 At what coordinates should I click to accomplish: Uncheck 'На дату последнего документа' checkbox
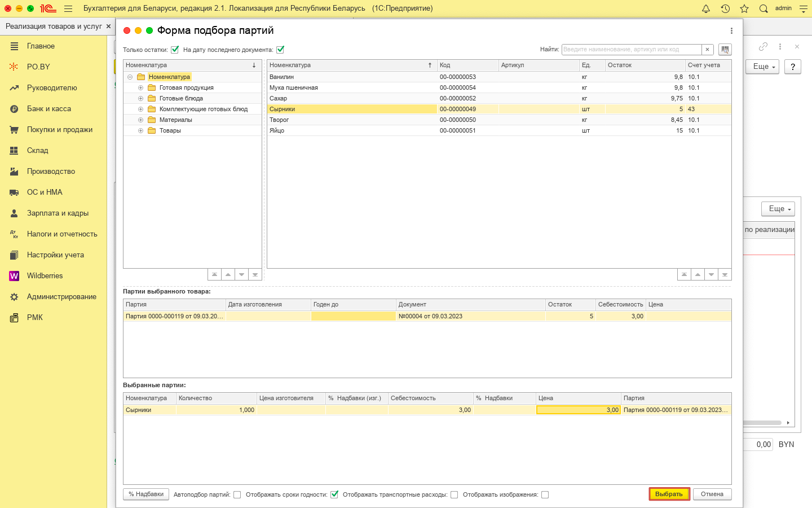click(x=280, y=50)
